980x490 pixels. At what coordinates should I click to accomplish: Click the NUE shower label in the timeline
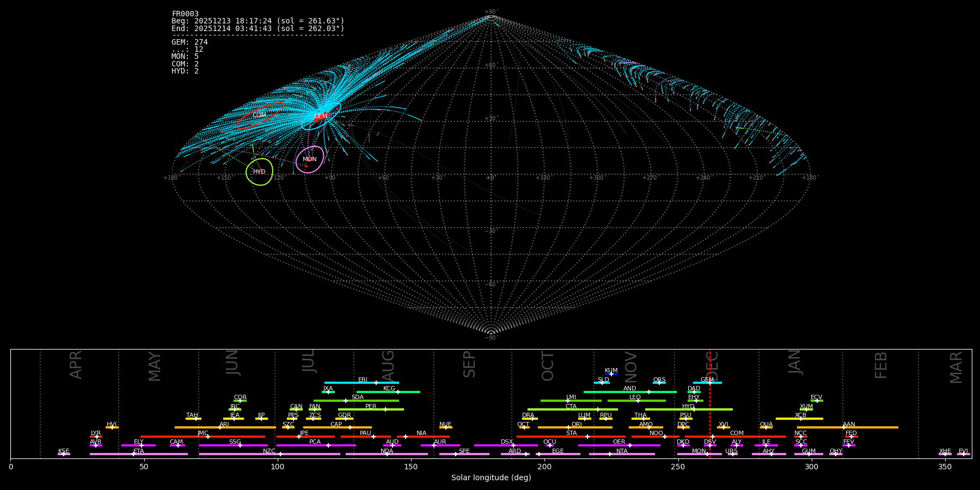click(445, 425)
